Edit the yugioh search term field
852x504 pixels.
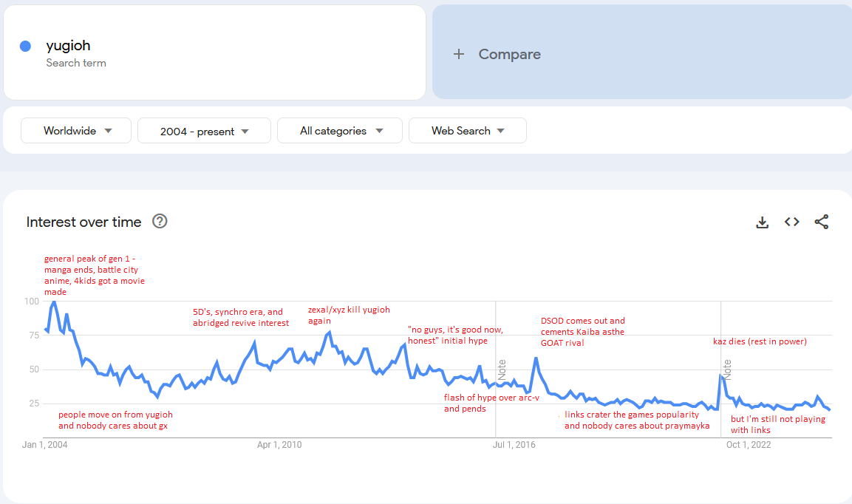point(214,52)
